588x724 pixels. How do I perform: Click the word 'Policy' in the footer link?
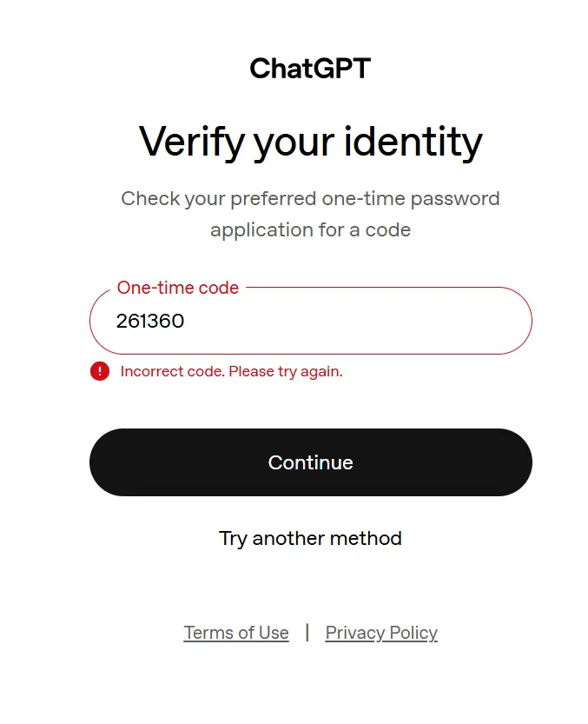[x=413, y=633]
